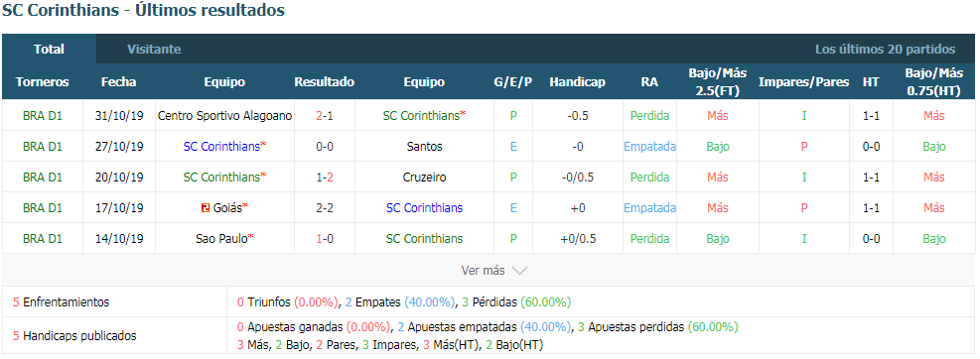This screenshot has height=359, width=980.
Task: Open the Cruzeiro team link
Action: point(424,177)
